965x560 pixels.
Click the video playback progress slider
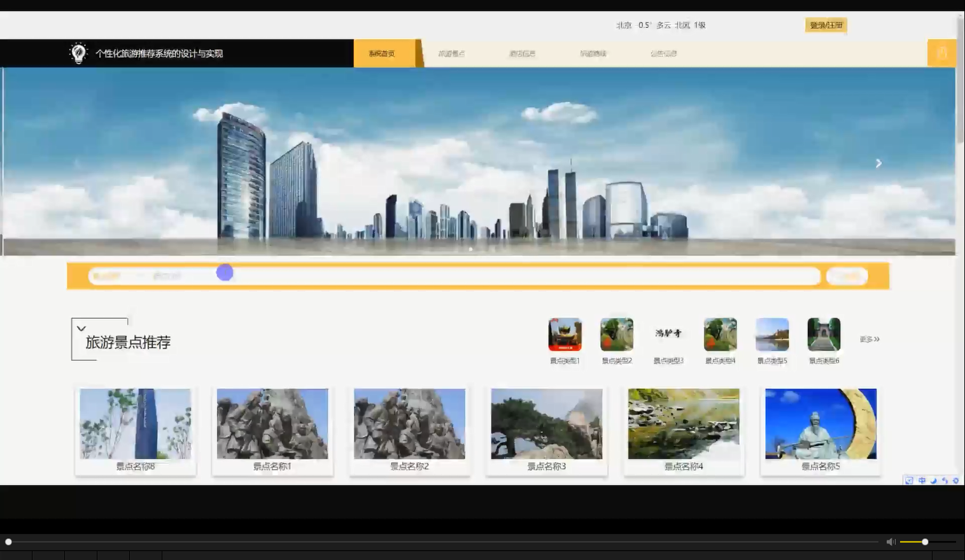point(443,542)
